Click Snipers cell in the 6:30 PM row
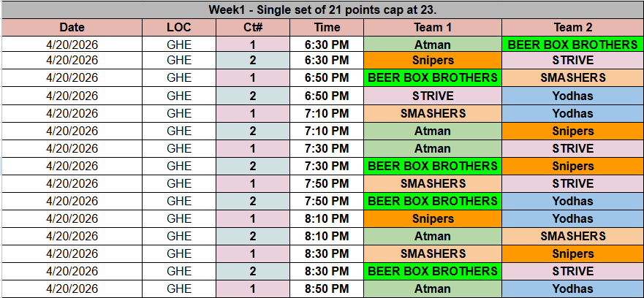The image size is (644, 298). pyautogui.click(x=433, y=61)
